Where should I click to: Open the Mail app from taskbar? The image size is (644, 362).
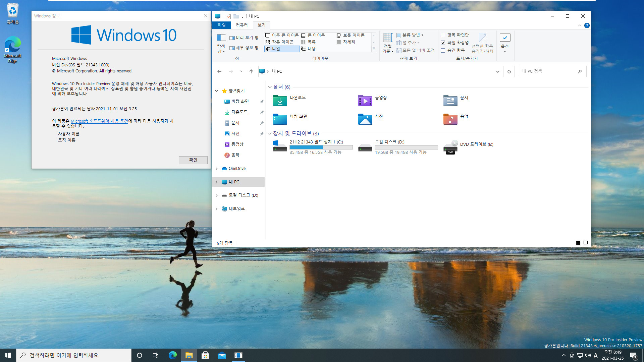pyautogui.click(x=222, y=355)
